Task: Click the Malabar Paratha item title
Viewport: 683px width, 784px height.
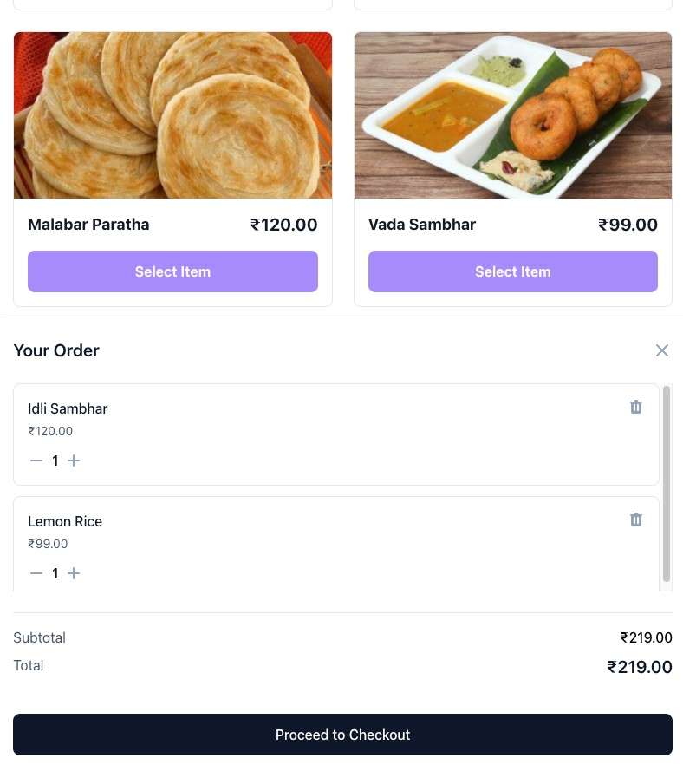Action: (88, 225)
